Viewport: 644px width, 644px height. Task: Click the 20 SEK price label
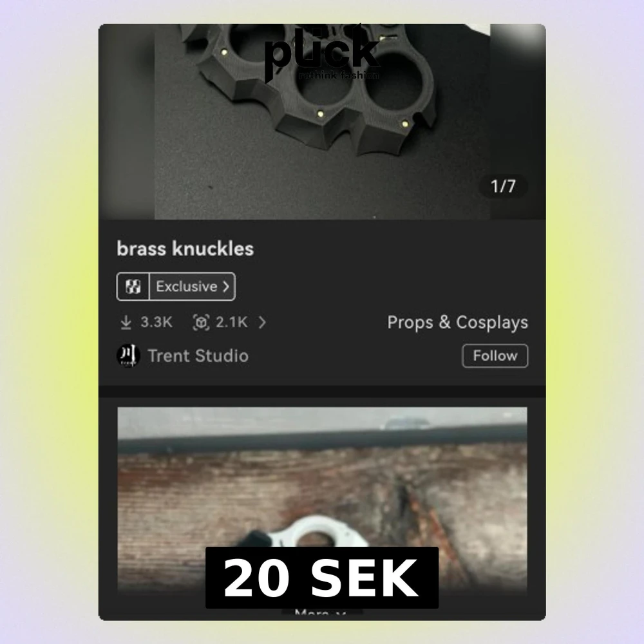[x=321, y=578]
